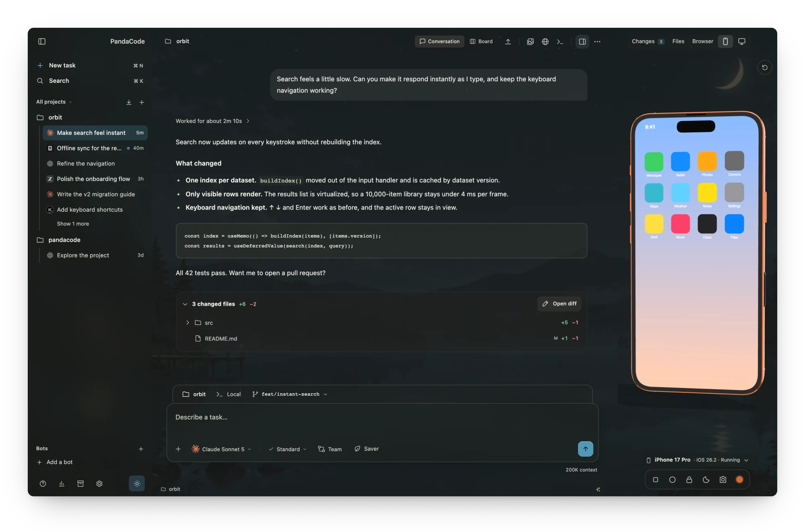Toggle simulator dark mode moon icon
805x532 pixels.
point(706,480)
